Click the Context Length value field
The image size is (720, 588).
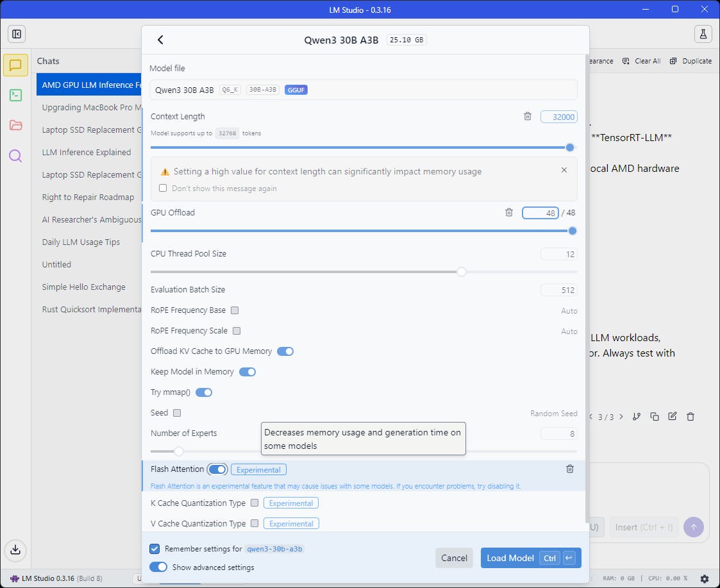click(559, 117)
